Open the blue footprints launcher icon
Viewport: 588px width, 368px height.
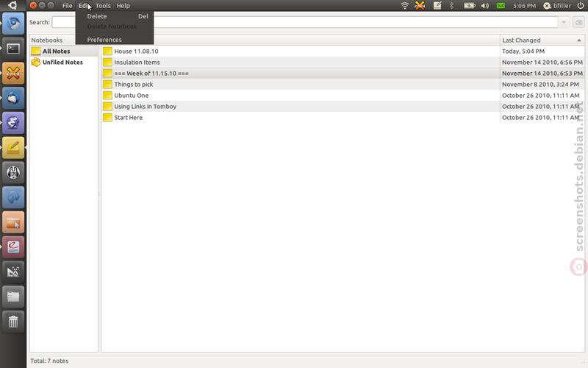(x=13, y=197)
